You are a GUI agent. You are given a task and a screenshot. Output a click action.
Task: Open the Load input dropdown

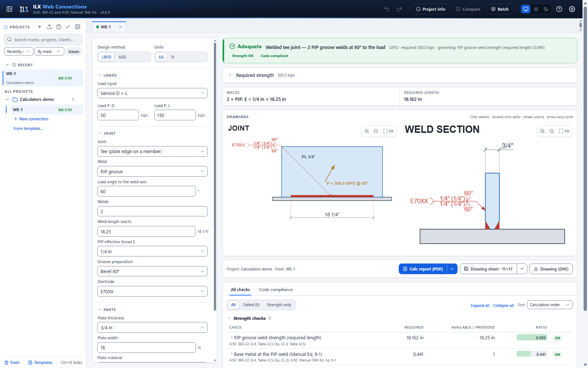coord(153,93)
